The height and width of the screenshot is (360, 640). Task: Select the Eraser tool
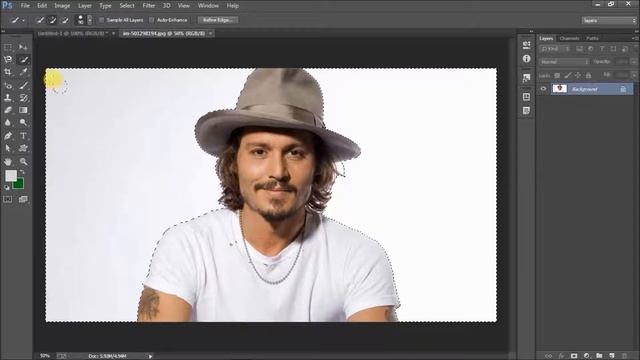coord(8,110)
